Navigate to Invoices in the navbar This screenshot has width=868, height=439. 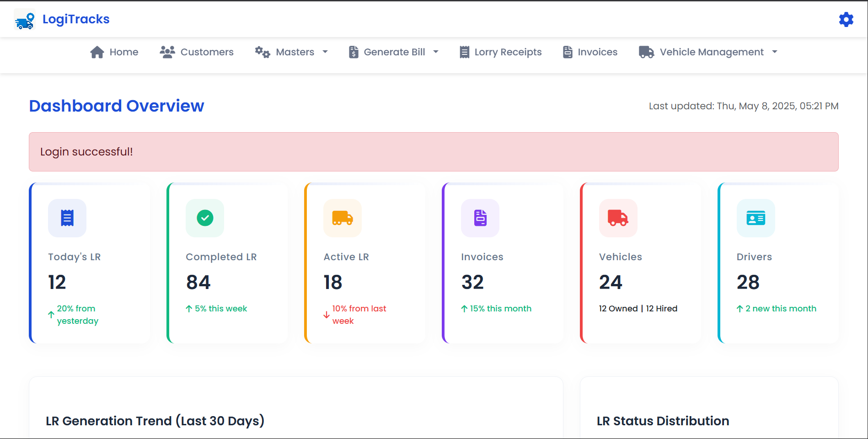pos(590,52)
